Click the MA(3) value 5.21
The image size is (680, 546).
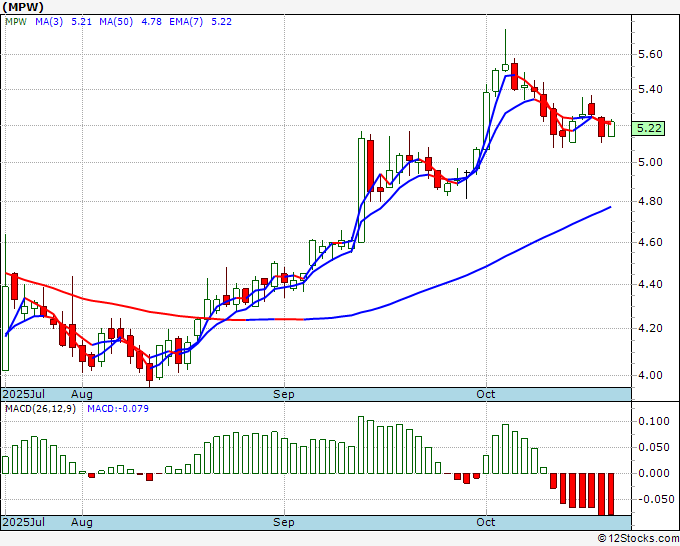pos(82,22)
